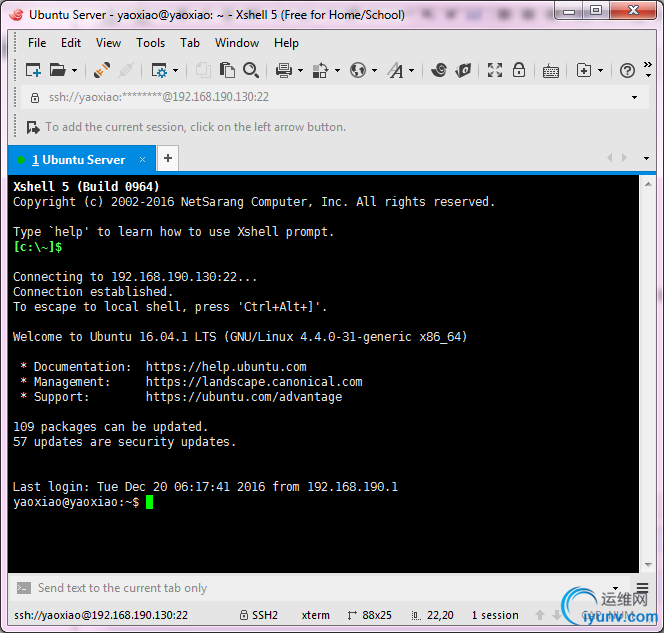Click the 22,20 cursor position status
664x633 pixels.
(433, 615)
